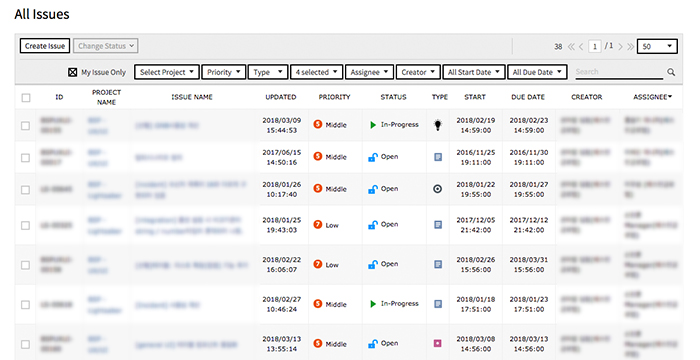The height and width of the screenshot is (360, 700).
Task: Open the Type filter dropdown
Action: 268,72
